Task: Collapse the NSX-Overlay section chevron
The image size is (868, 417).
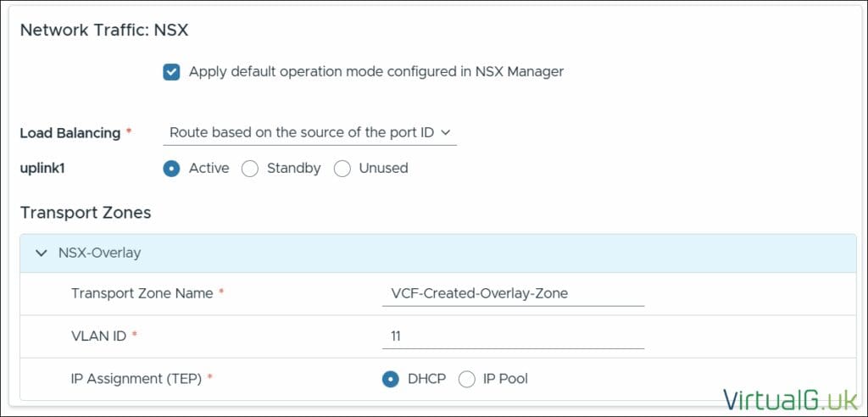Action: [41, 253]
